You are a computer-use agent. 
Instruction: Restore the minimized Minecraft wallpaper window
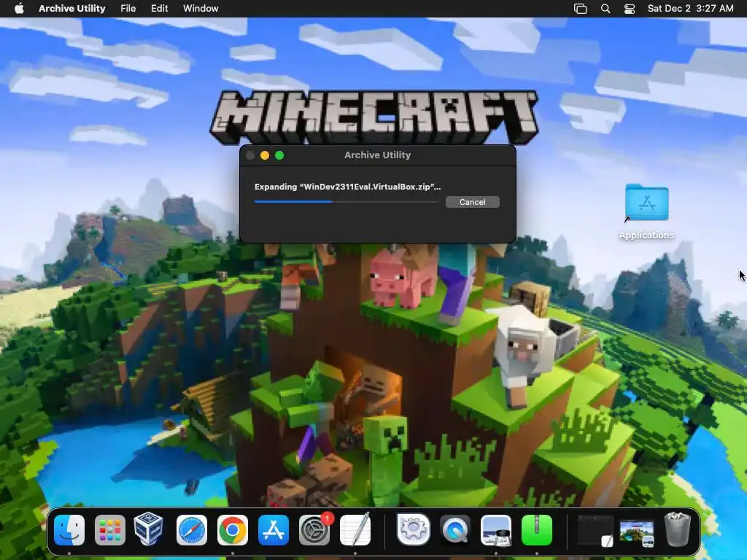point(636,533)
